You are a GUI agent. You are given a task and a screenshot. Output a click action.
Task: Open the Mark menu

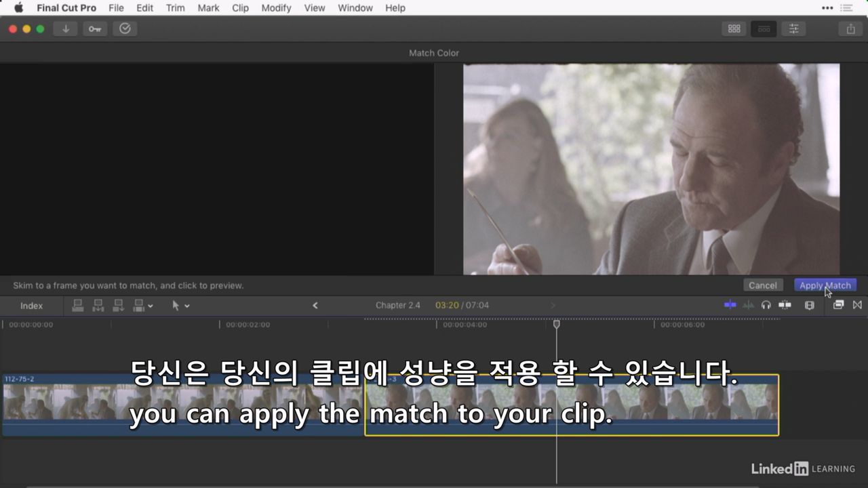(208, 8)
